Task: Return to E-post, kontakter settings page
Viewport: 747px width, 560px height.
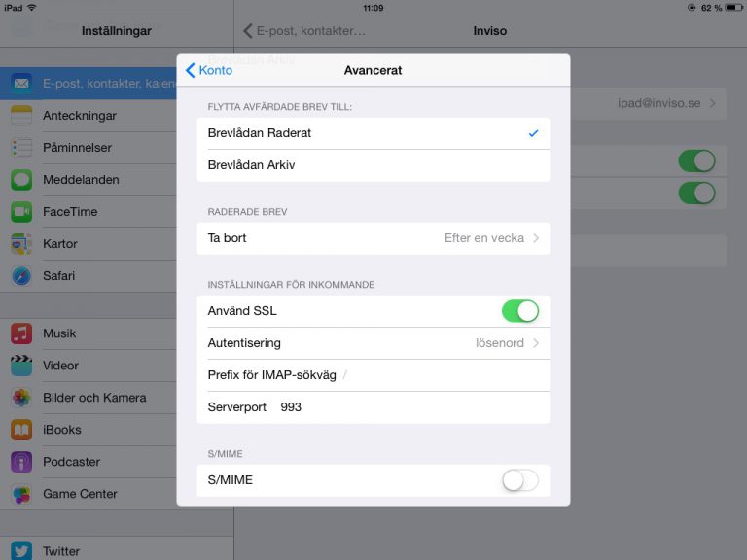Action: click(x=304, y=31)
